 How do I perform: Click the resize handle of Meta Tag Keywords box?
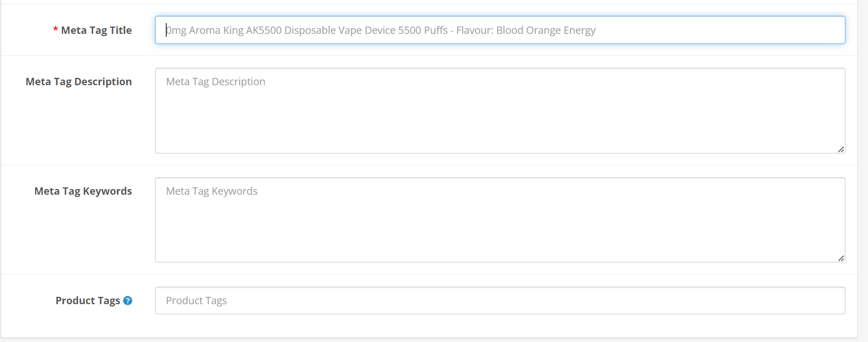841,259
